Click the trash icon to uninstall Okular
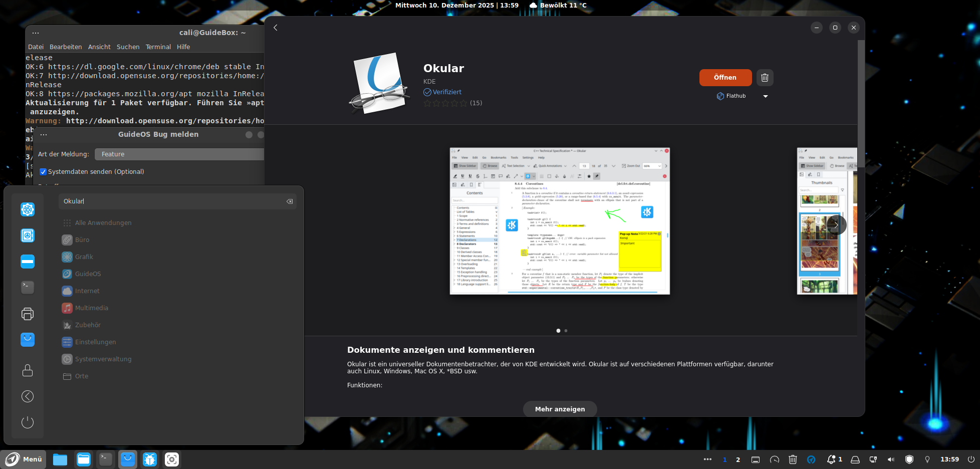This screenshot has height=469, width=980. pos(765,78)
